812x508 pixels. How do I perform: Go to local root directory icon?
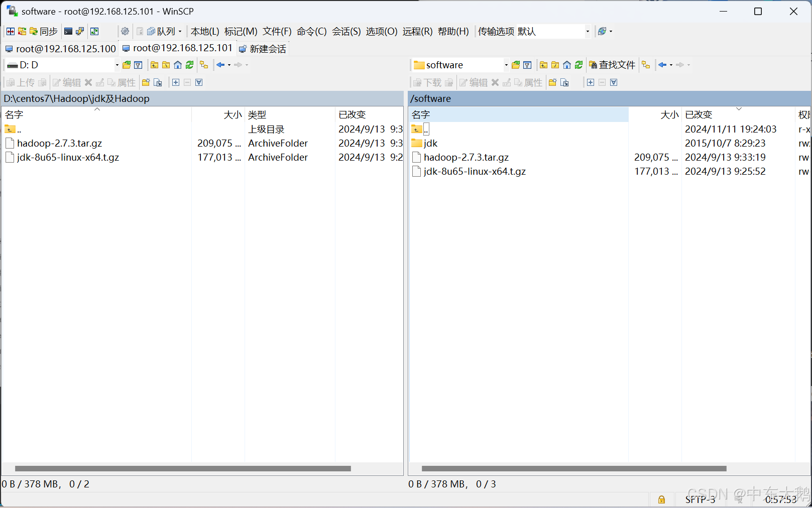(x=166, y=65)
